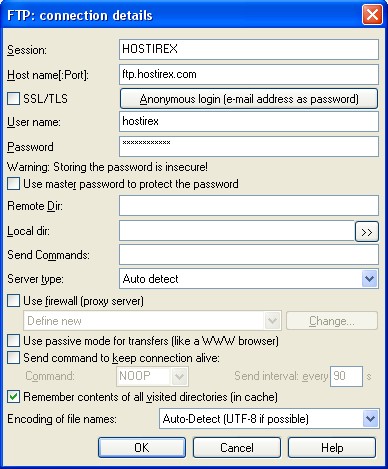Close the FTP connection details dialog
388x469 pixels.
372,15
